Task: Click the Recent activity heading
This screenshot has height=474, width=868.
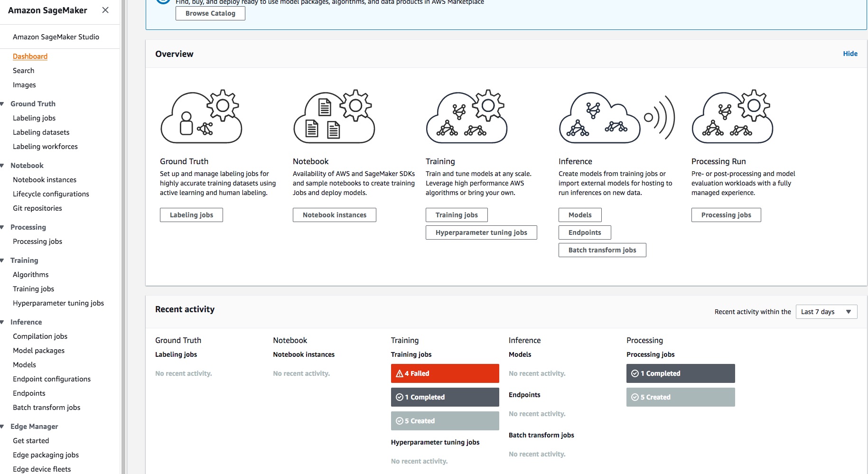Action: click(x=185, y=309)
